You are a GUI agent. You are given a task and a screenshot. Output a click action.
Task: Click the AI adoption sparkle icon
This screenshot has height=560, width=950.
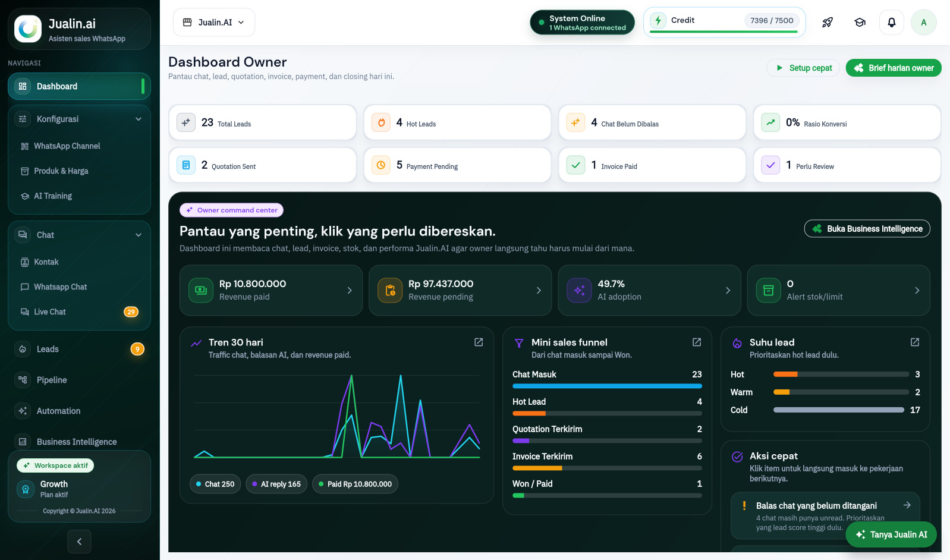[x=579, y=290]
